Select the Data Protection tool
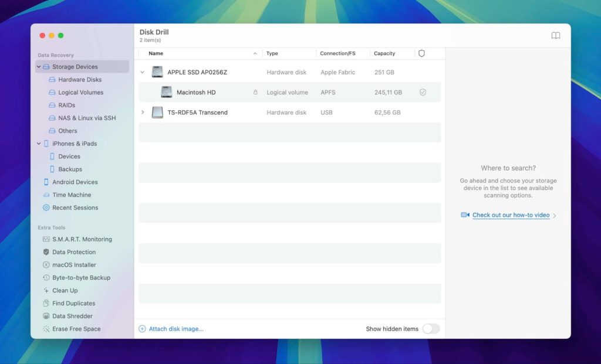 (x=75, y=252)
